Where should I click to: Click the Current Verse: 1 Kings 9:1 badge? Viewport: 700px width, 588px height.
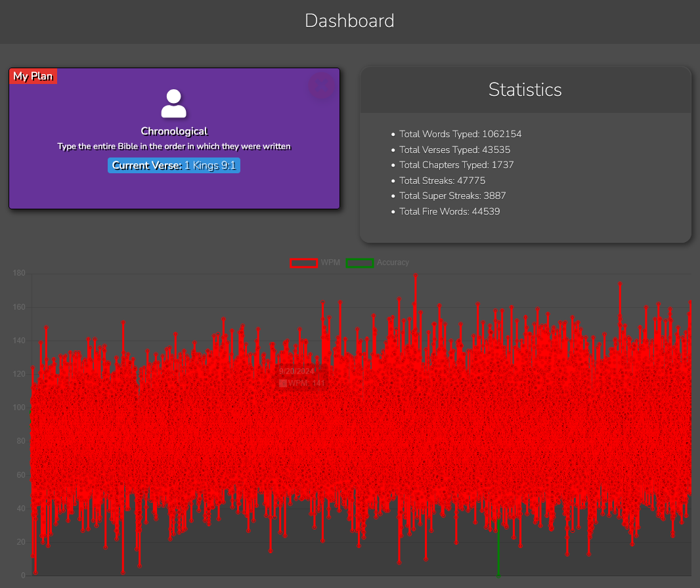[174, 165]
